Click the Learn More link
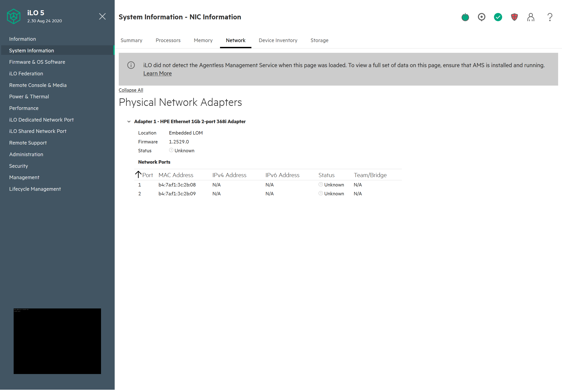562x392 pixels. pyautogui.click(x=157, y=74)
